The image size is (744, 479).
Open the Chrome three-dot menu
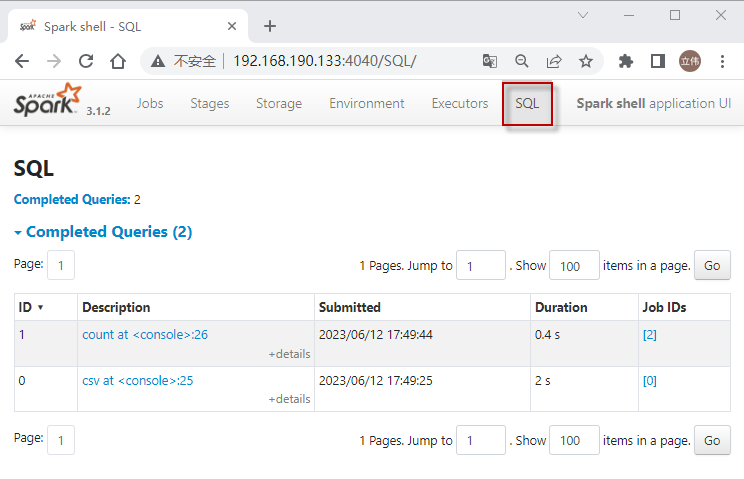(722, 61)
